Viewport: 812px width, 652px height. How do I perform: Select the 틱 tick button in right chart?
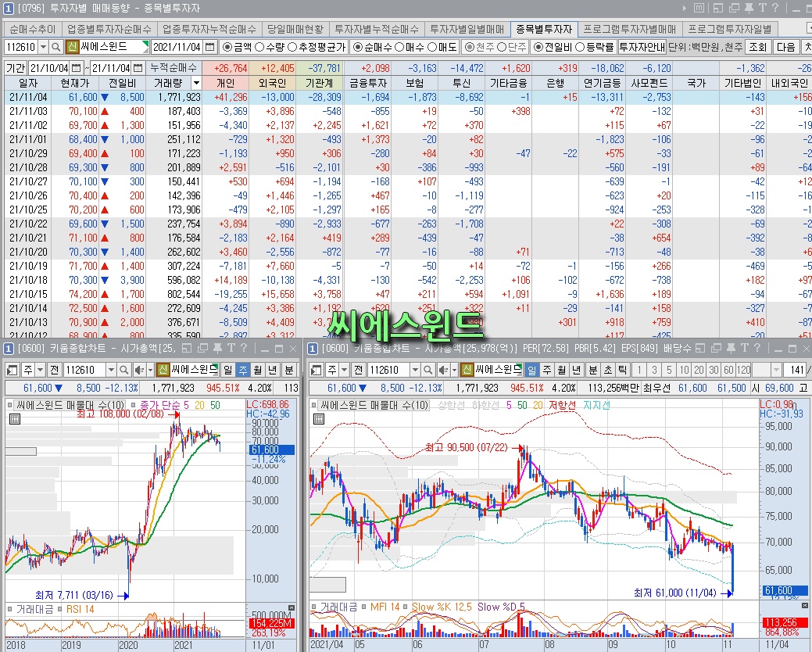coord(622,370)
